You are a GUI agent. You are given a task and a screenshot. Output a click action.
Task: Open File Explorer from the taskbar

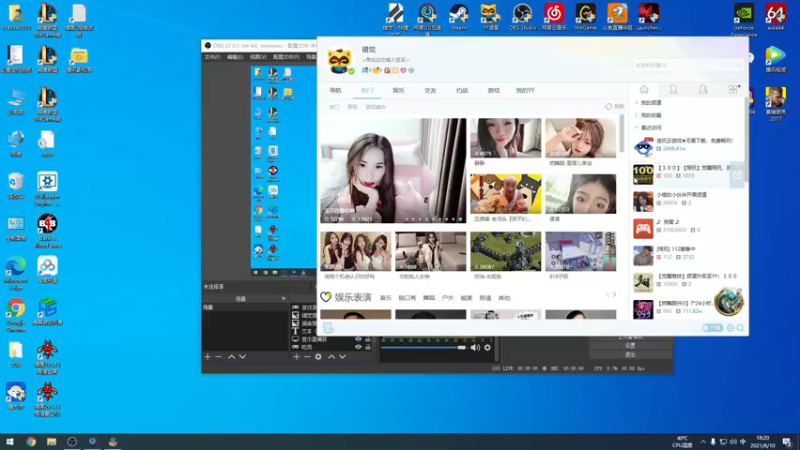[52, 441]
